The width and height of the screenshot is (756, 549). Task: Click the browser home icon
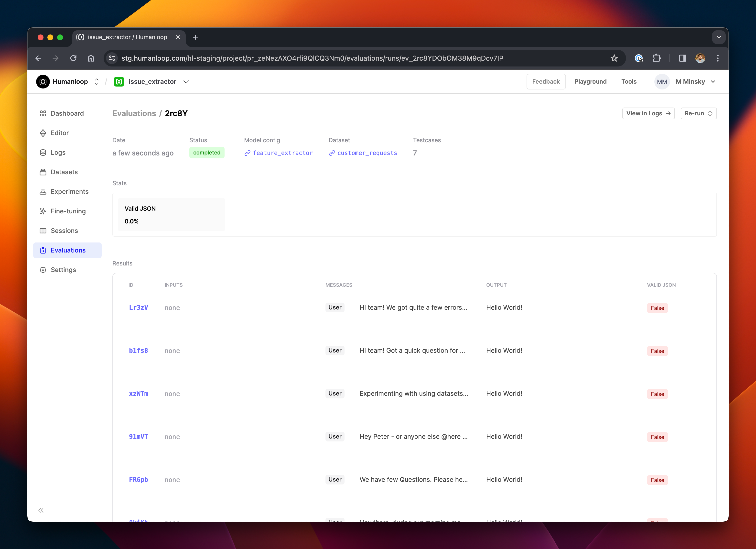coord(91,58)
